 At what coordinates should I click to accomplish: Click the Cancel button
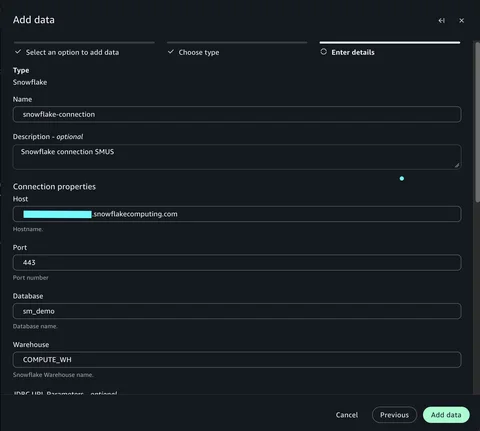[347, 415]
